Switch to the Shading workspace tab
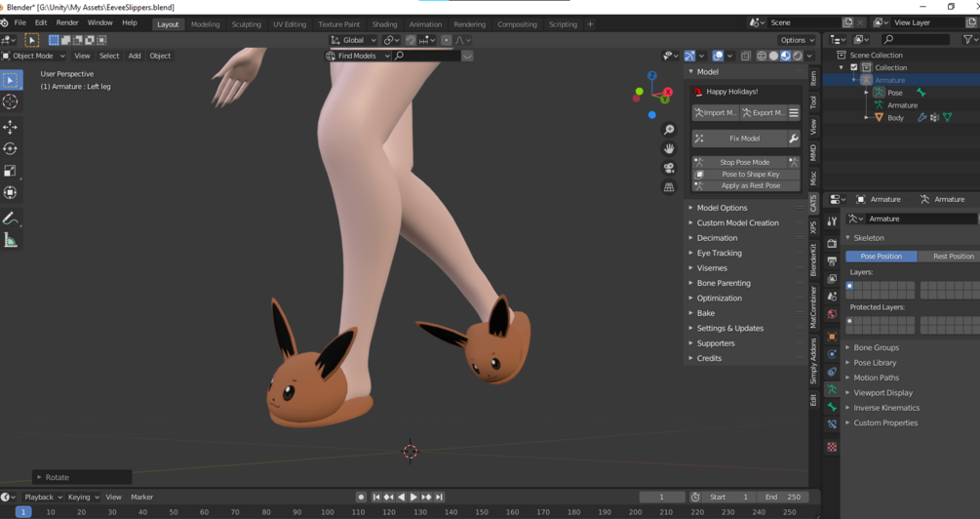This screenshot has width=980, height=519. (384, 24)
